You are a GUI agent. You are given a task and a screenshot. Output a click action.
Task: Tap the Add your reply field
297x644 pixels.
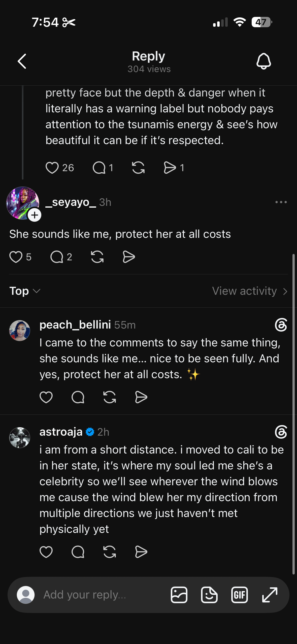pos(101,595)
